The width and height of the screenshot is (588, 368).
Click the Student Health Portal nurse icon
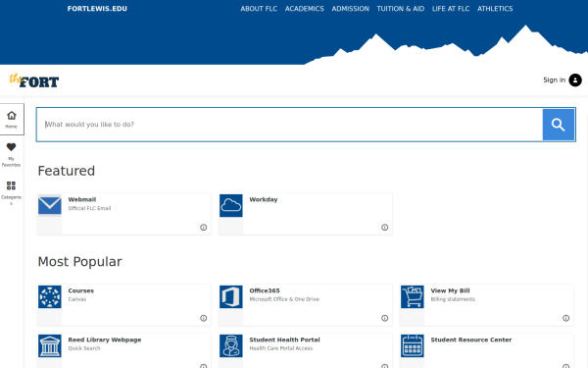coord(231,345)
